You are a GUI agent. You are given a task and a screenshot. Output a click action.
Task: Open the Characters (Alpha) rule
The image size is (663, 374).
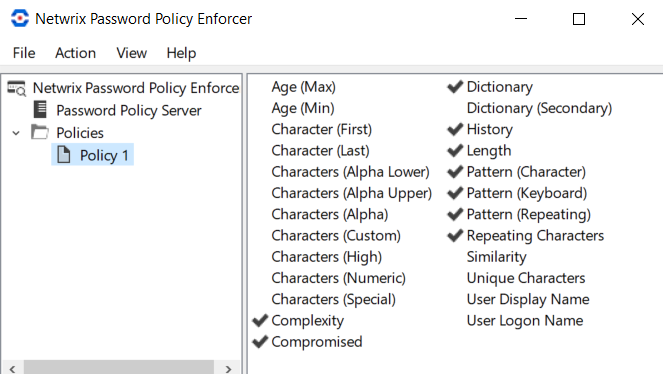[x=330, y=214]
